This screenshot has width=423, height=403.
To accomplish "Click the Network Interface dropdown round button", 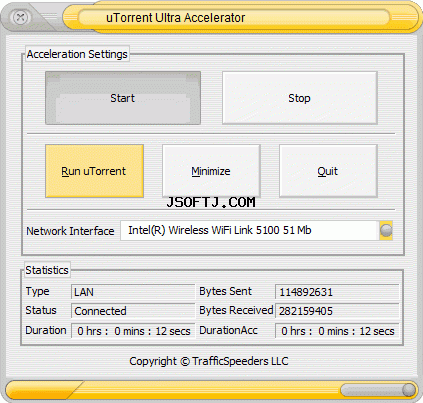I will 386,230.
